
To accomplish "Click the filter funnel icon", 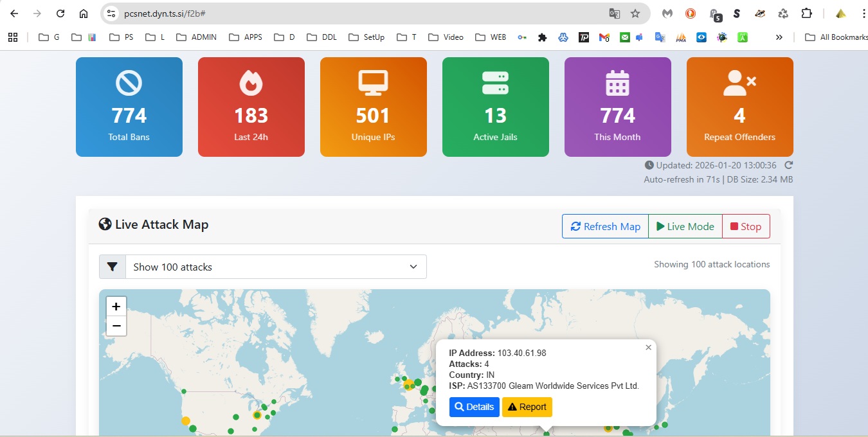I will pyautogui.click(x=113, y=267).
